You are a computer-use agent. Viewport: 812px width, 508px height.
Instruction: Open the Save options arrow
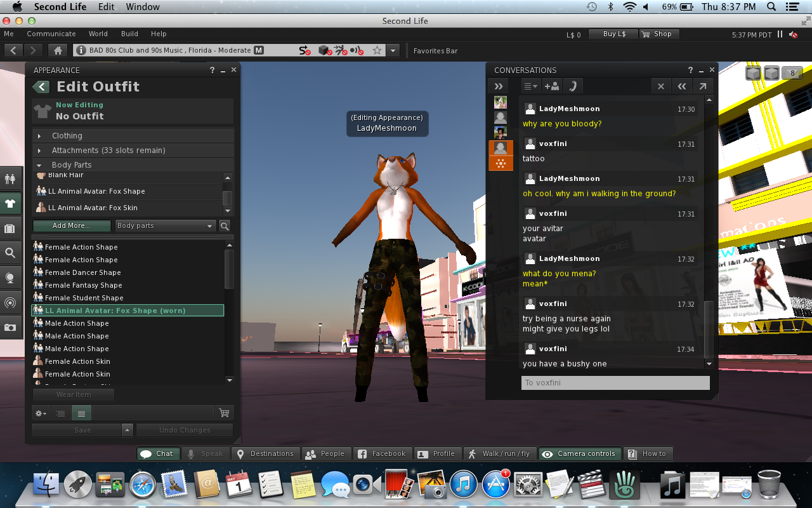click(128, 430)
